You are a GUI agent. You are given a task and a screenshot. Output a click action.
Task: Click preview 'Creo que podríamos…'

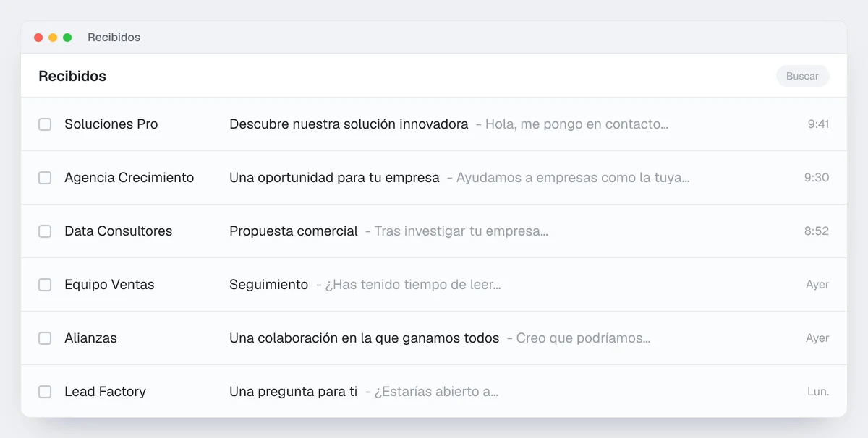pyautogui.click(x=584, y=338)
